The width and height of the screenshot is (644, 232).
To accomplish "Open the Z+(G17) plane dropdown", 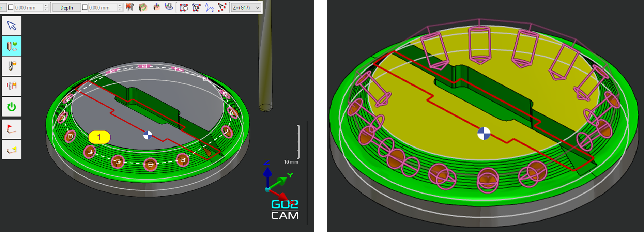I will click(246, 7).
